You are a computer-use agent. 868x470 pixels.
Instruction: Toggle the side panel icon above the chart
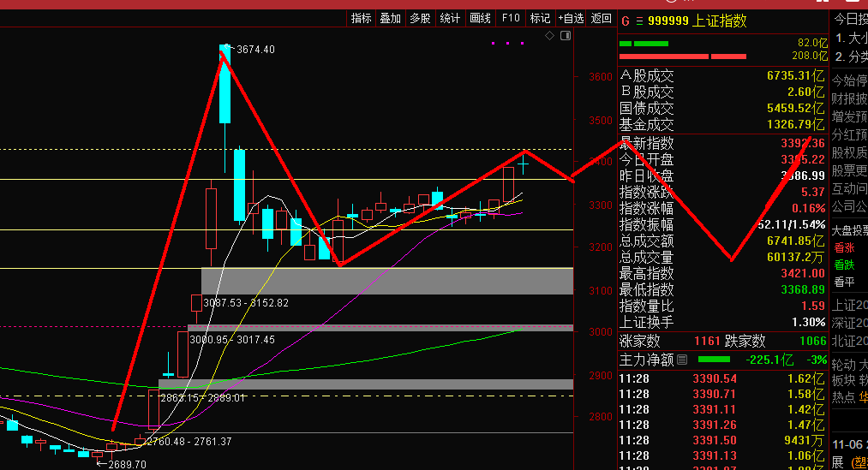564,35
